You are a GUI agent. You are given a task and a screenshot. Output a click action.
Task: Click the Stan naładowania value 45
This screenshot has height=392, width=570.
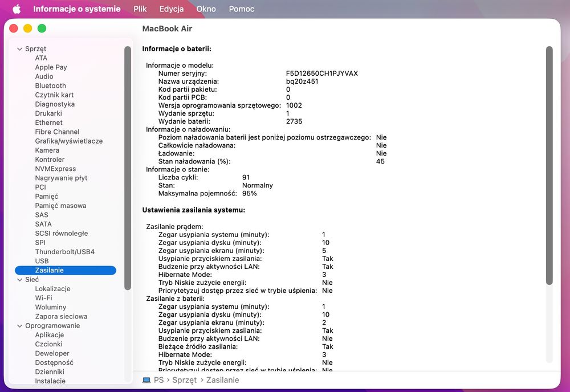point(380,161)
